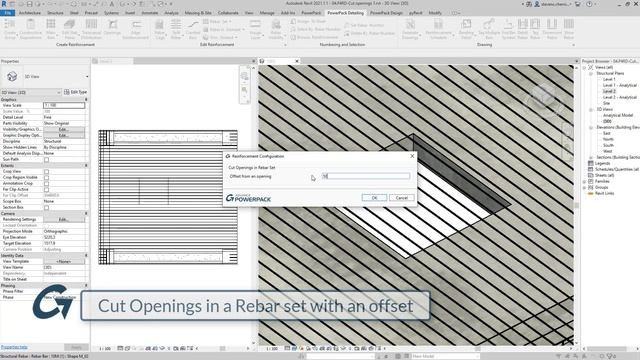
Task: Click Edit for Rendering Settings
Action: point(64,219)
